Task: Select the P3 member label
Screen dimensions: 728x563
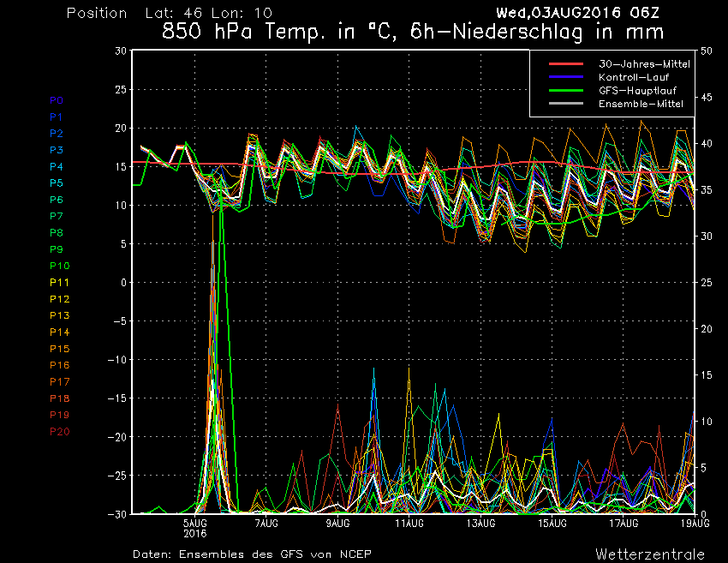Action: tap(57, 150)
